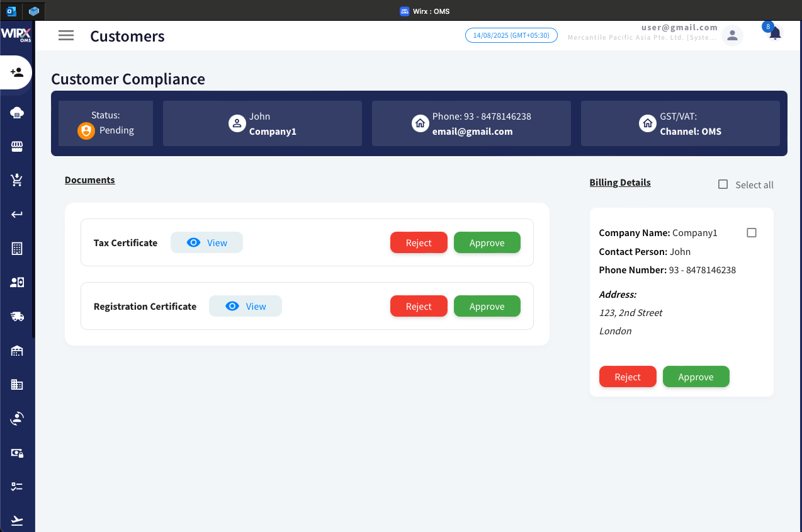Open the user profile avatar
The image size is (802, 532).
[x=732, y=36]
